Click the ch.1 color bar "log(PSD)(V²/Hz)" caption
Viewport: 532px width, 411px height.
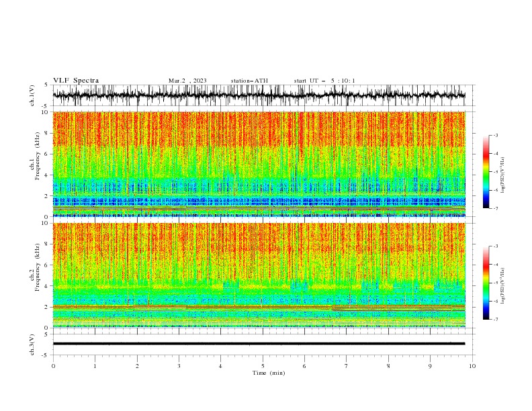(x=503, y=175)
